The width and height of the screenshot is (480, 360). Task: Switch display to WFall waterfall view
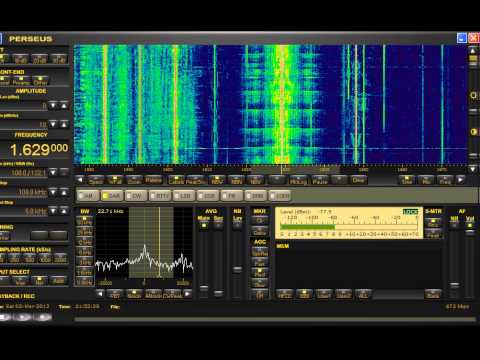click(115, 180)
